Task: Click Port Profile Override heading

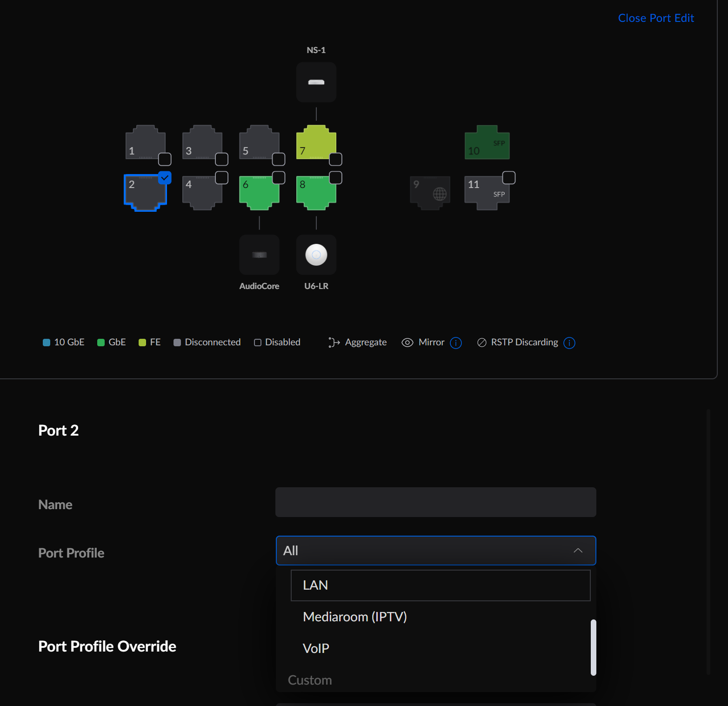Action: (x=107, y=646)
